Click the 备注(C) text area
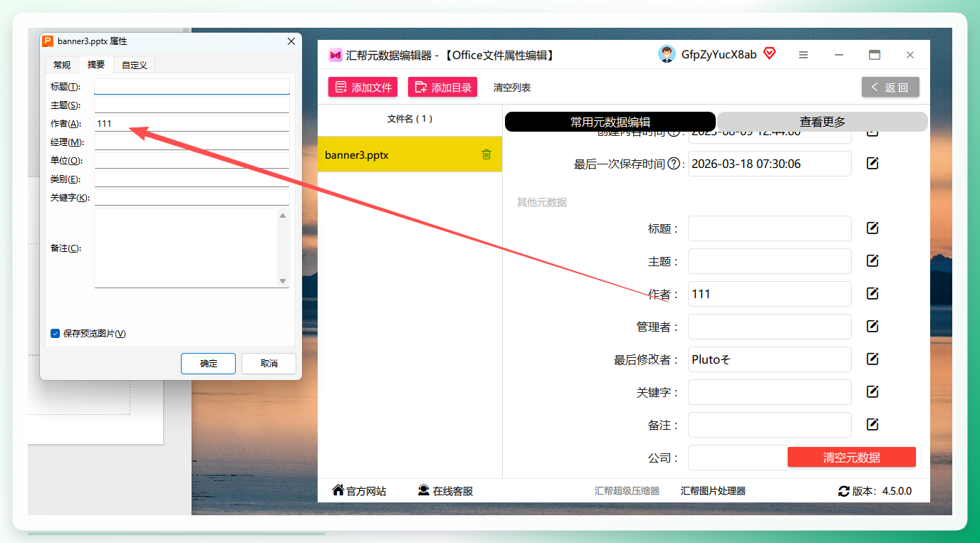The height and width of the screenshot is (543, 980). pos(186,248)
